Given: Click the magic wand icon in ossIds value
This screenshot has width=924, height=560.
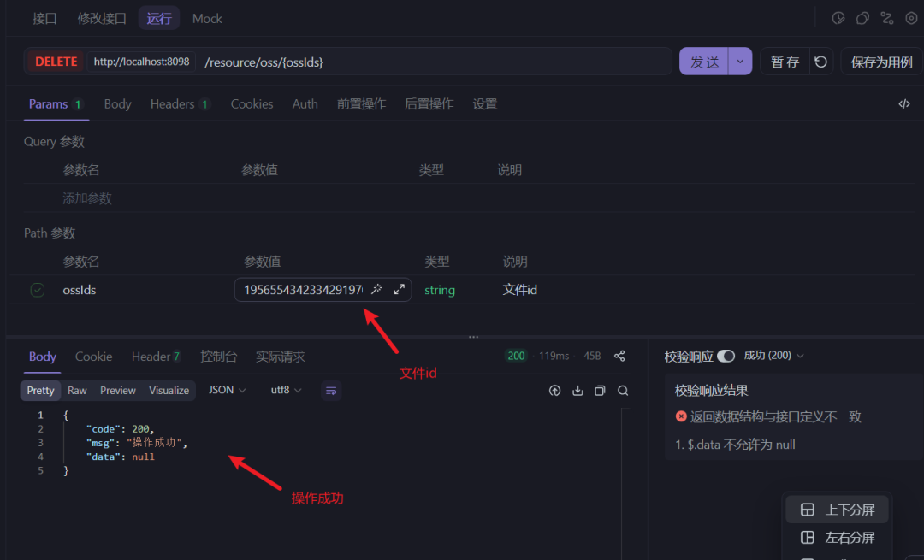Looking at the screenshot, I should point(376,289).
